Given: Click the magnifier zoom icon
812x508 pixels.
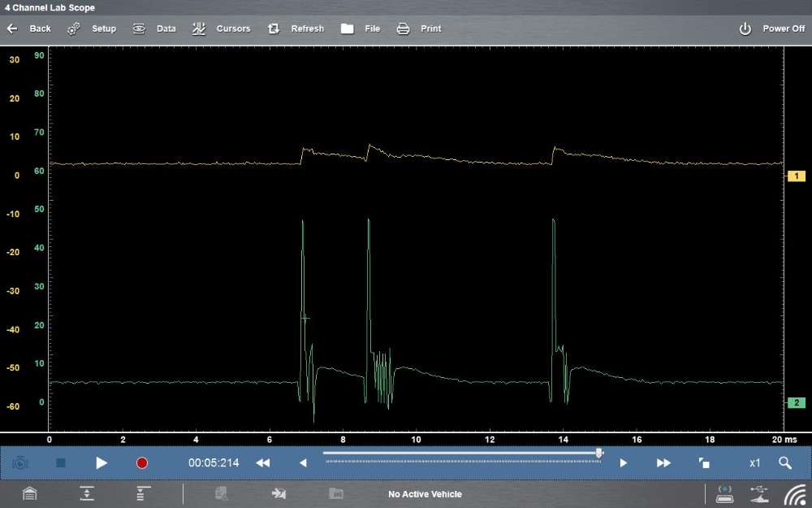Looking at the screenshot, I should (784, 462).
